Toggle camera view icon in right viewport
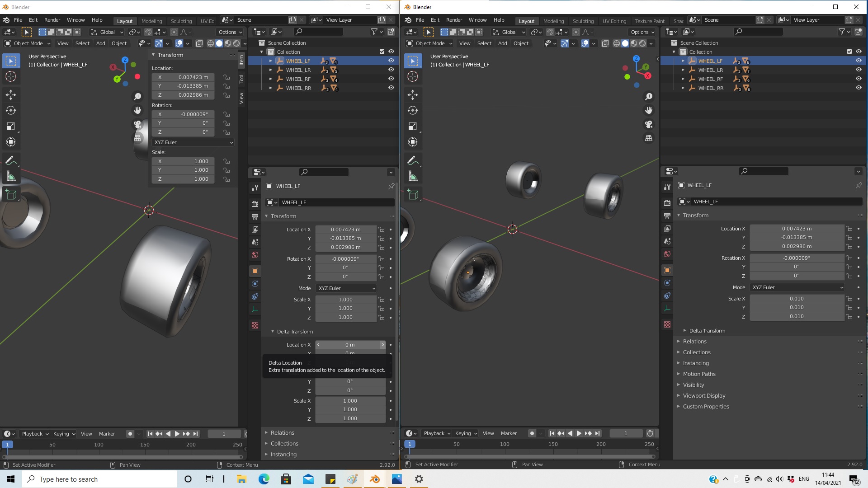 [649, 124]
